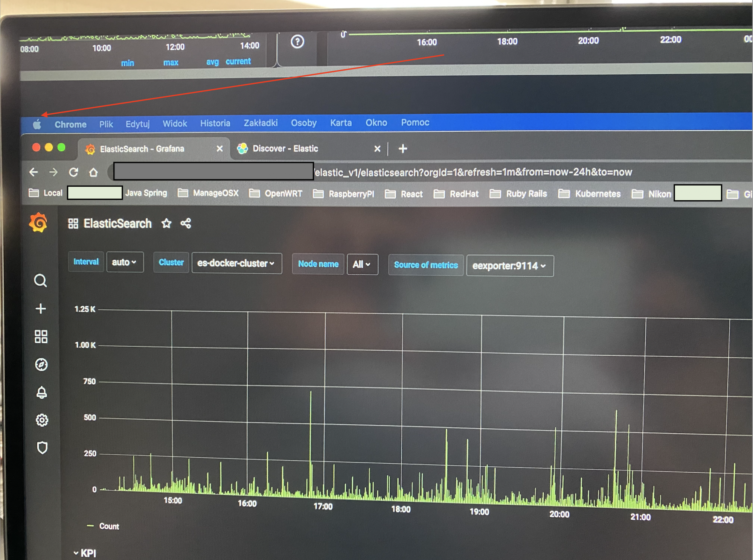
Task: Open the Kubernetes bookmarks folder
Action: (589, 194)
